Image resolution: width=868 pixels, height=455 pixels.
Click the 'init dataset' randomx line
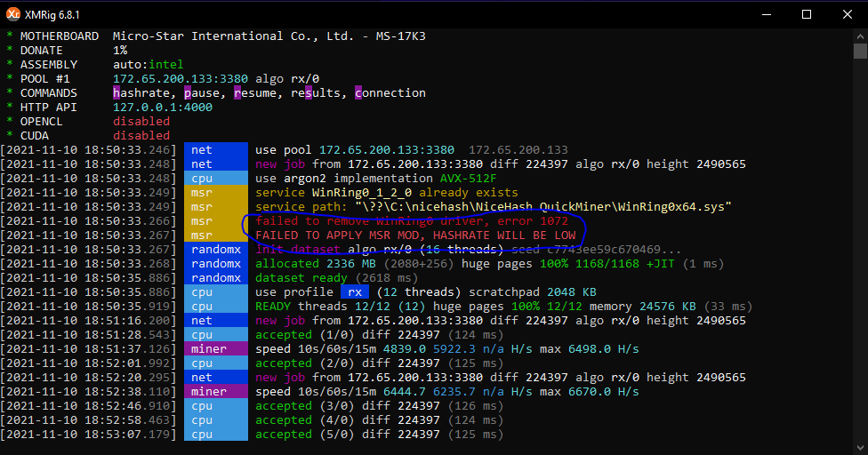[468, 250]
